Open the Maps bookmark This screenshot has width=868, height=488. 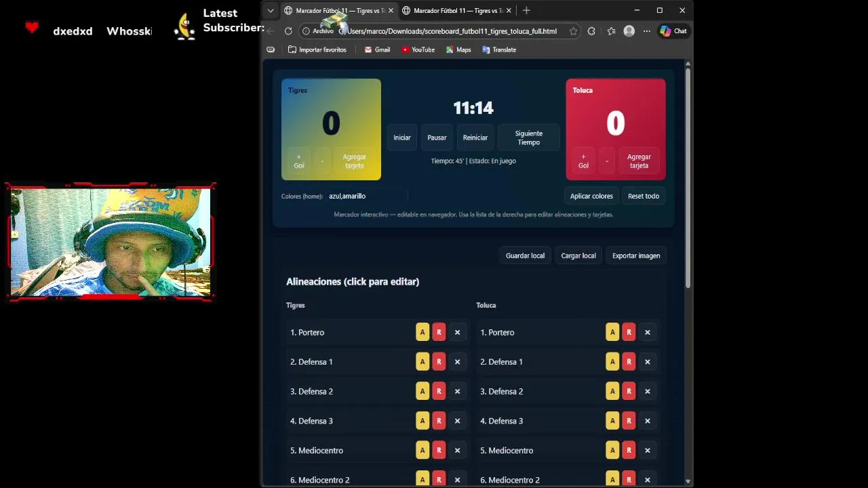(458, 49)
